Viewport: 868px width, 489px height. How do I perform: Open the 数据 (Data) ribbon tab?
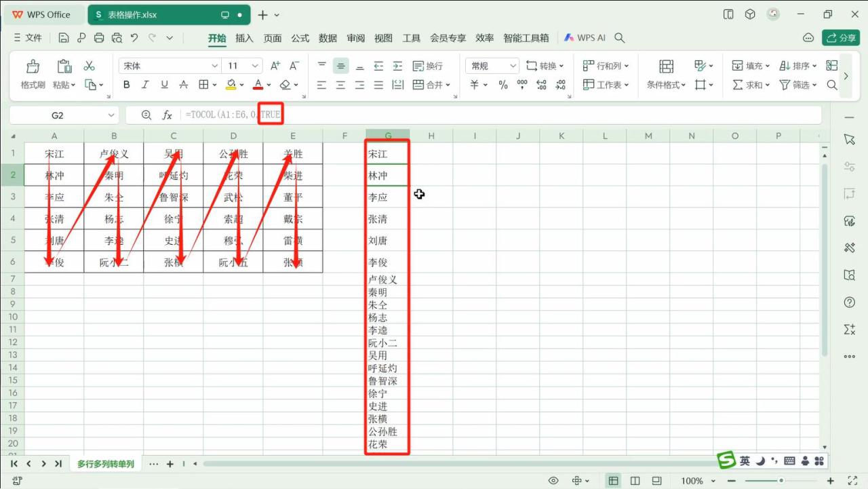pos(328,38)
